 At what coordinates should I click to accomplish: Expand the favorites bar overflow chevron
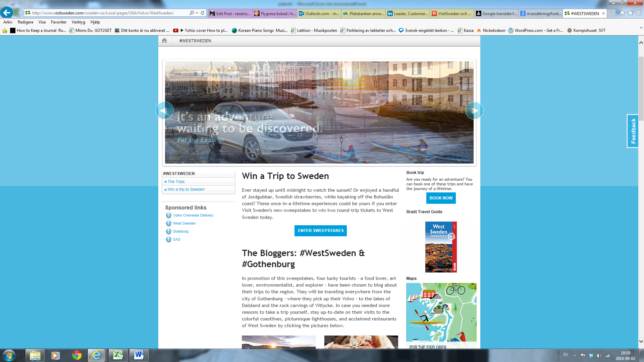(x=641, y=28)
